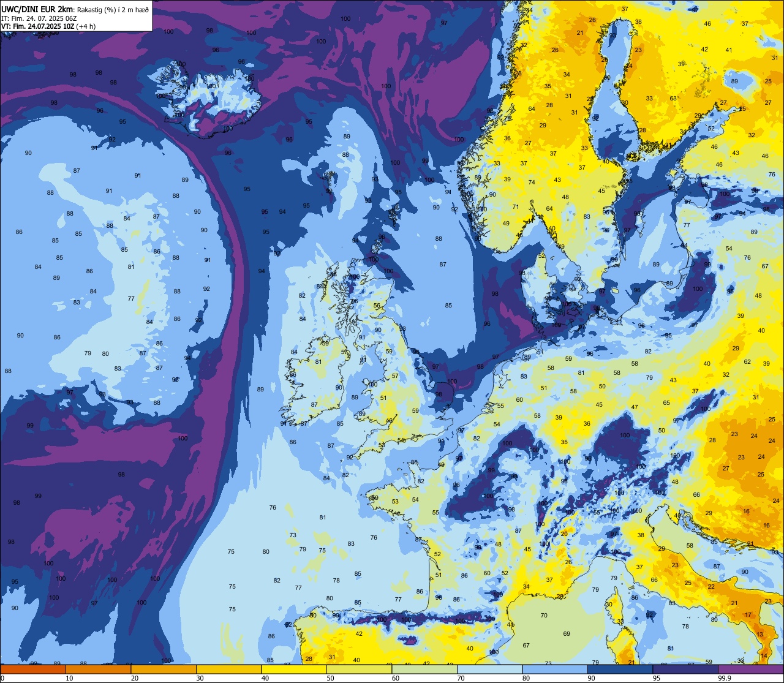Image resolution: width=784 pixels, height=683 pixels.
Task: Pick the 50–60% pale yellow legend swatch
Action: [359, 669]
